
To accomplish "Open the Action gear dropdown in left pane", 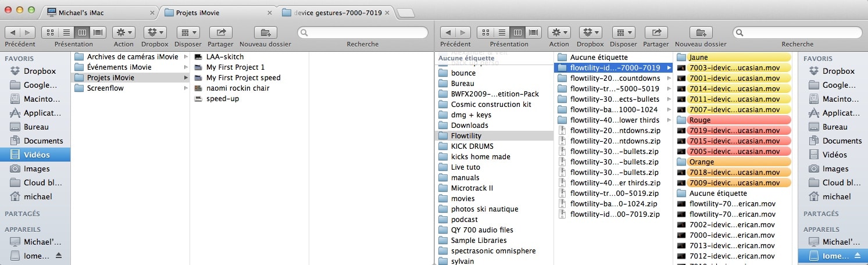I will [x=123, y=33].
